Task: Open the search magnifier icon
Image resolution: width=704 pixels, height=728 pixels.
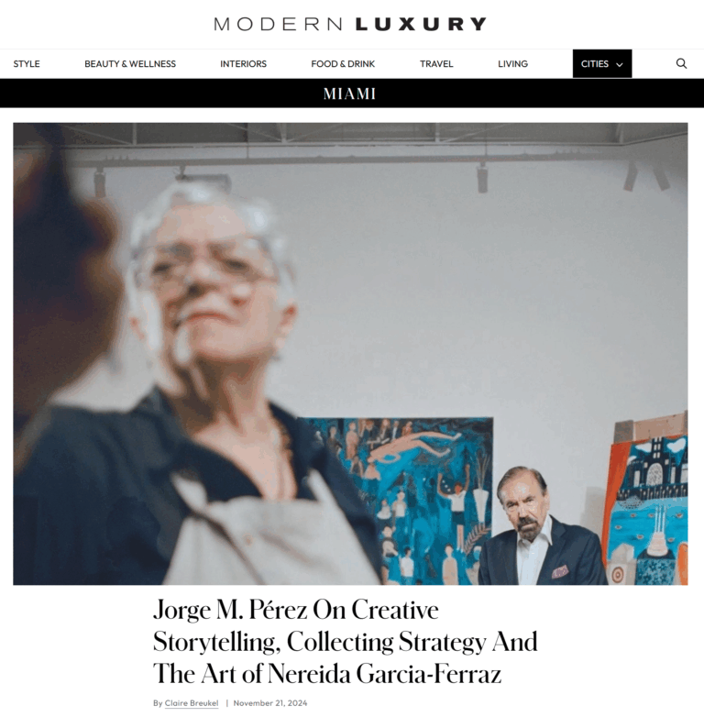Action: click(681, 63)
